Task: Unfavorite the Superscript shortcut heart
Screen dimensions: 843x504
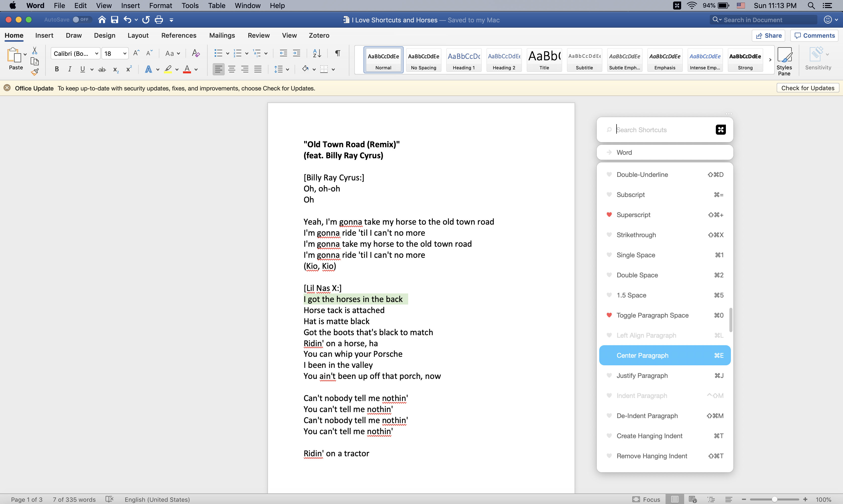Action: [x=609, y=215]
